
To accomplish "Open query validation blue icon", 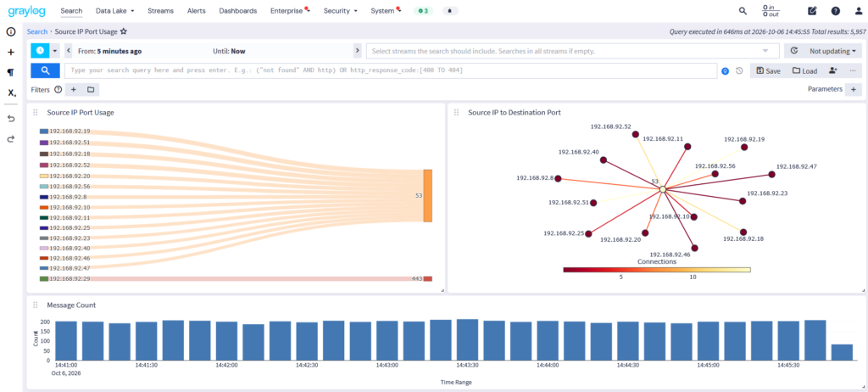I will [x=726, y=71].
